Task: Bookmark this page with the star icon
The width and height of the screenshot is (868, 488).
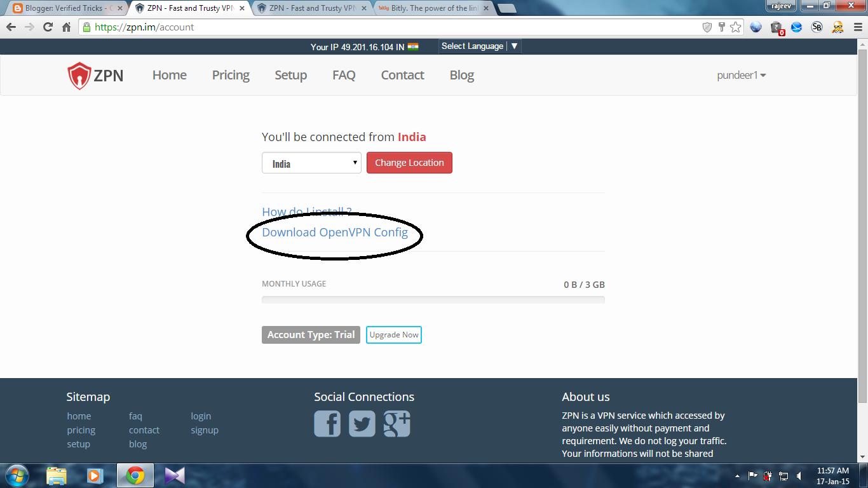Action: pos(736,27)
